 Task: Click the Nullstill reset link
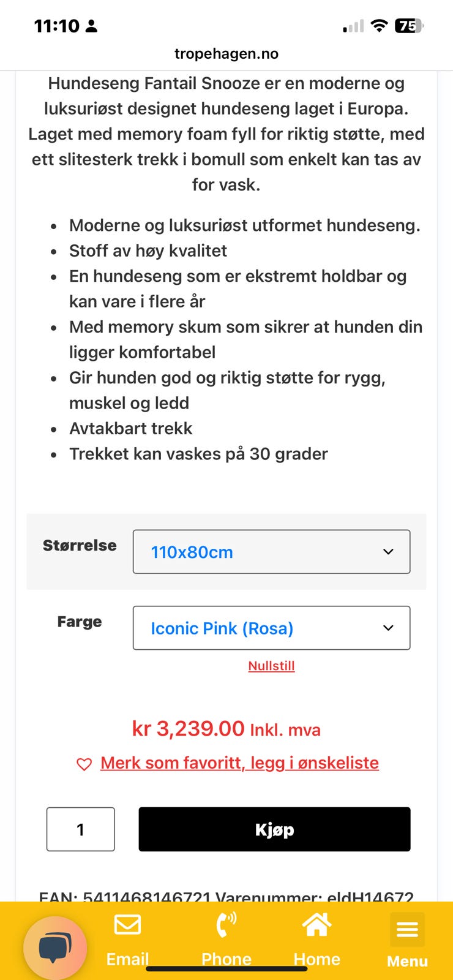coord(271,666)
